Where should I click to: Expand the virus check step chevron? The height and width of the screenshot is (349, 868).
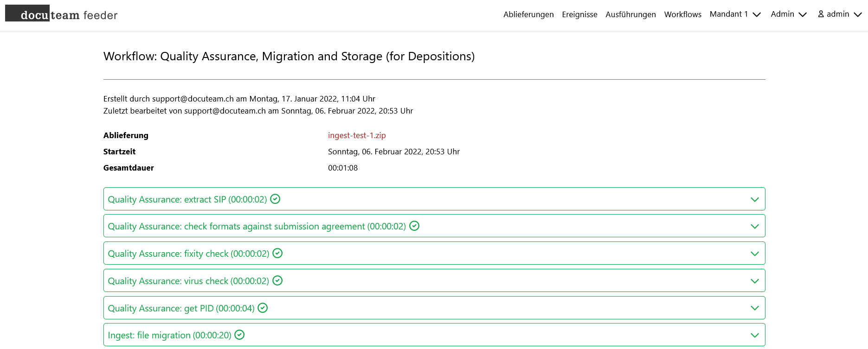pyautogui.click(x=755, y=281)
